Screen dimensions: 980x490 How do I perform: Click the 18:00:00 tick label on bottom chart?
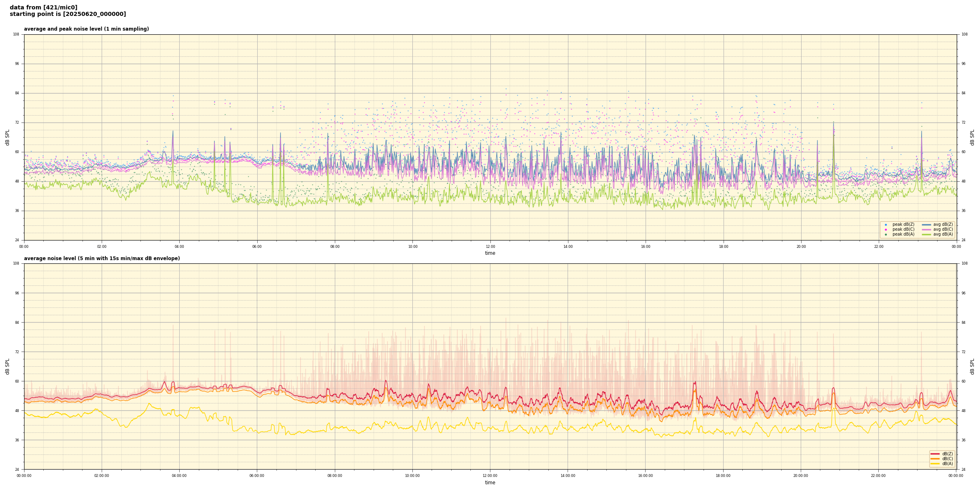click(723, 476)
